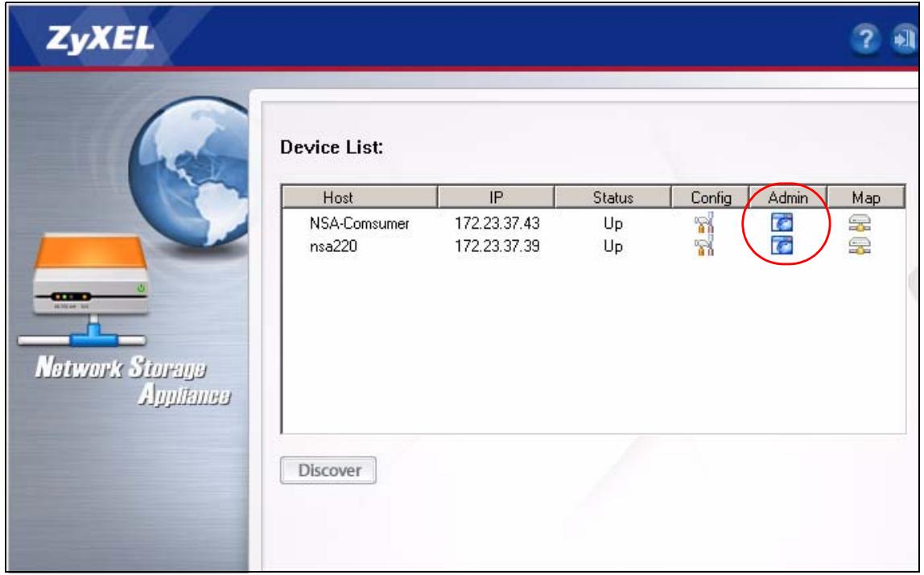Select the nsa220 host row
924x575 pixels.
coord(593,246)
